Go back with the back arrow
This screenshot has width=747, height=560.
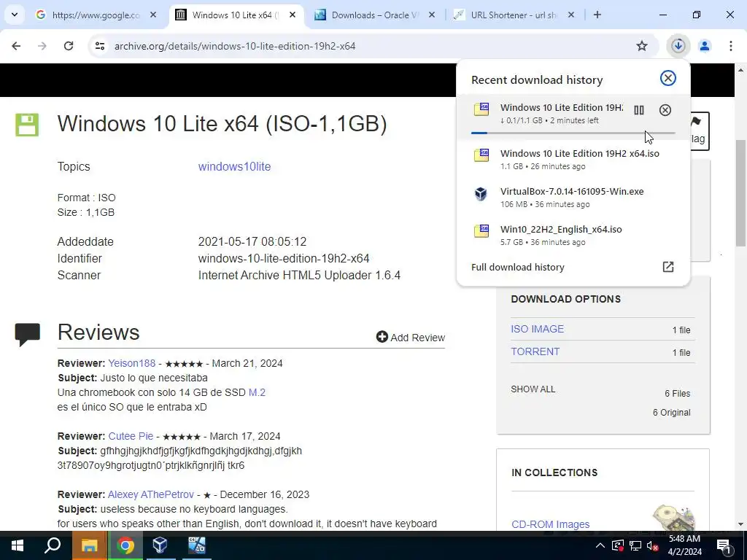16,46
